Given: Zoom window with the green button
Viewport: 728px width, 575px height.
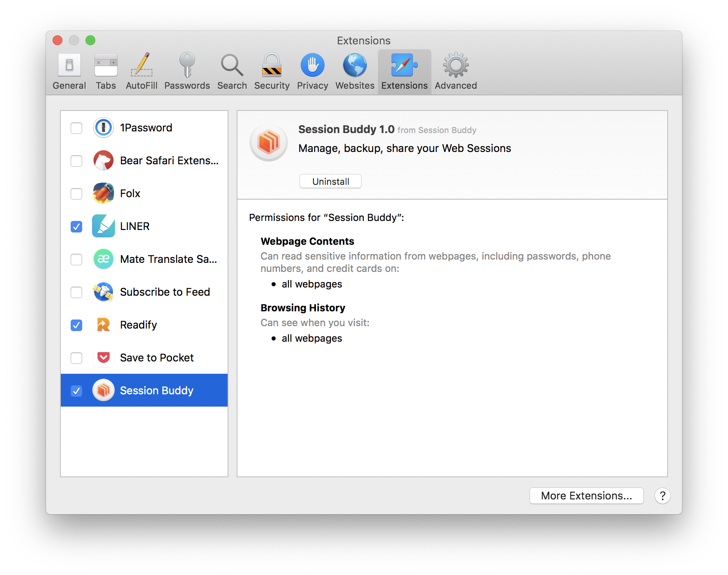Looking at the screenshot, I should click(x=90, y=40).
